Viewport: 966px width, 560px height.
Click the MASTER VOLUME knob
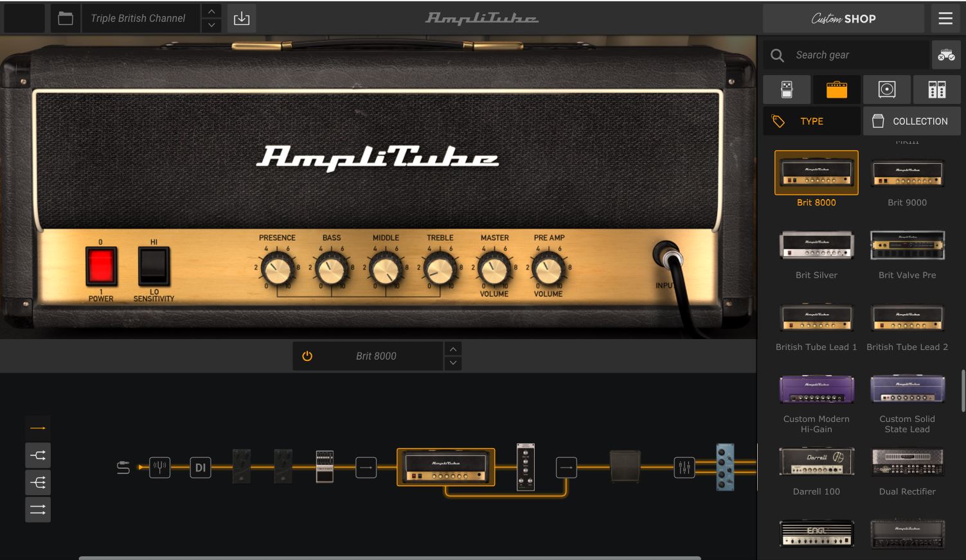click(x=494, y=268)
